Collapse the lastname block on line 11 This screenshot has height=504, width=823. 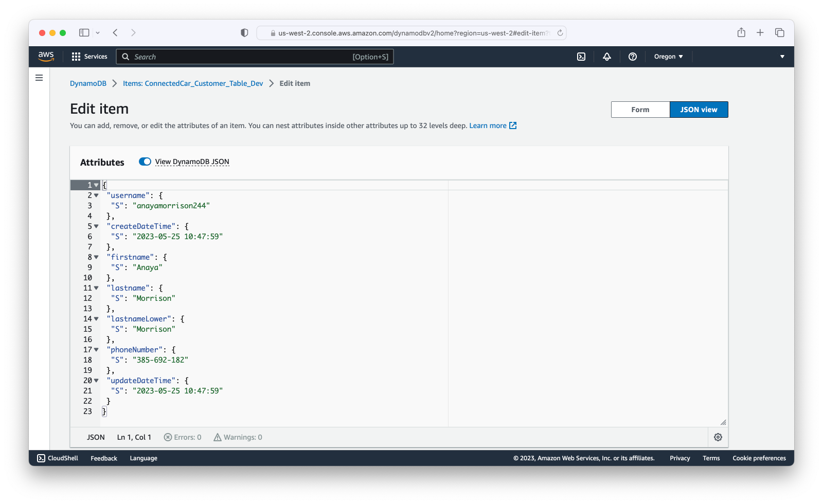[96, 288]
